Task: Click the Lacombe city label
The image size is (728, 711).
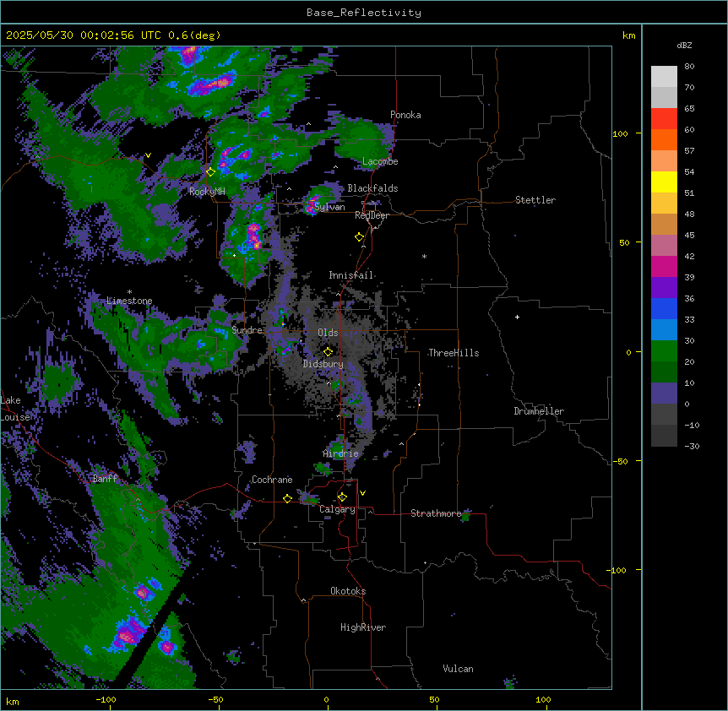Action: tap(380, 161)
